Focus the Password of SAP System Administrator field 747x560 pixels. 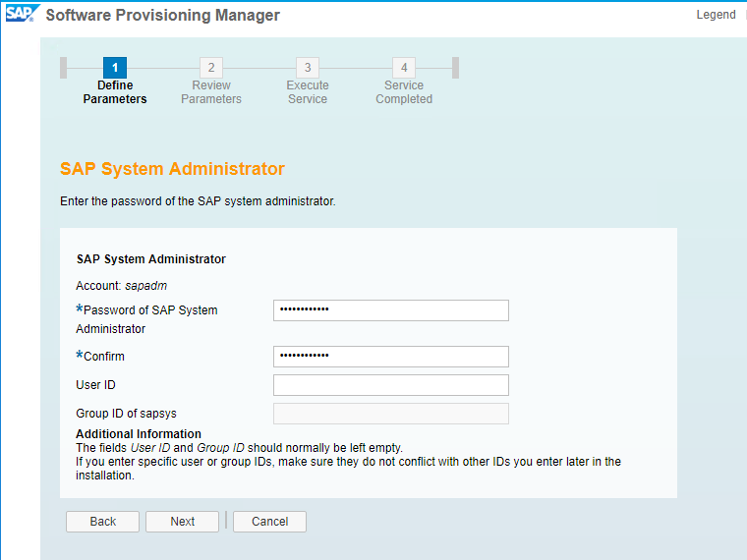click(390, 310)
